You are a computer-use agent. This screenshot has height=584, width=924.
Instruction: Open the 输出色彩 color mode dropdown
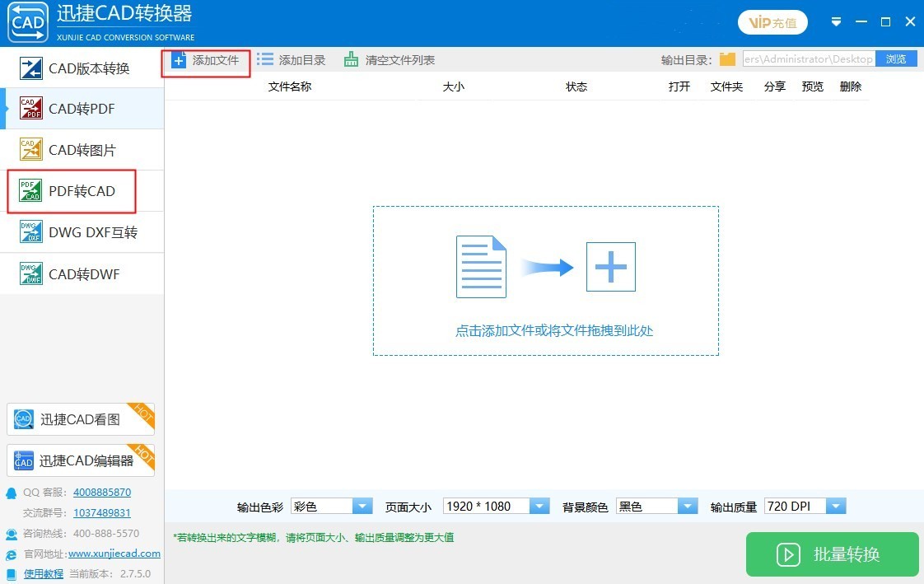click(362, 506)
